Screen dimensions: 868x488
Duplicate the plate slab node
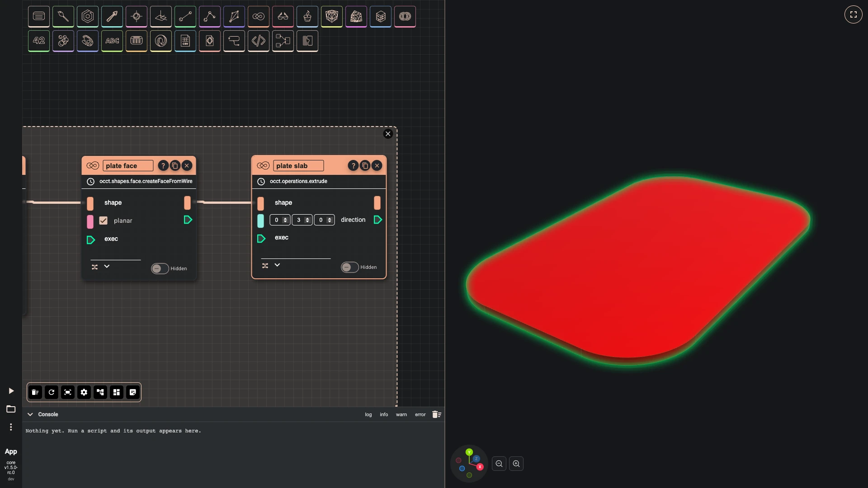pyautogui.click(x=365, y=166)
